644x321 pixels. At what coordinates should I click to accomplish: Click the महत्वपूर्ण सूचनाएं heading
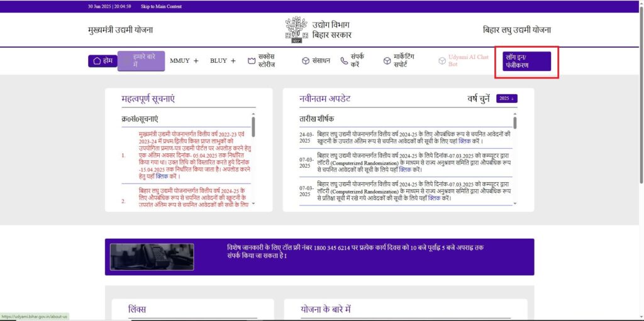(x=148, y=99)
